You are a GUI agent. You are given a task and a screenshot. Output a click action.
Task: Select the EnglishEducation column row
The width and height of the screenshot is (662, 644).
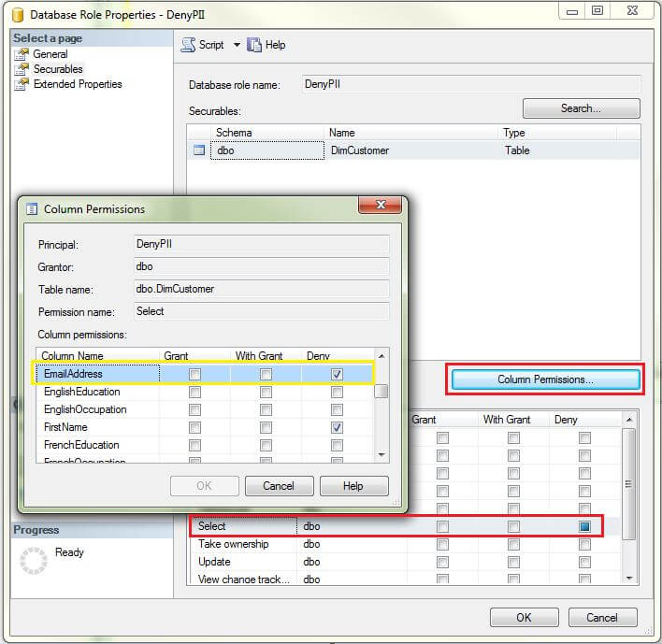(205, 392)
